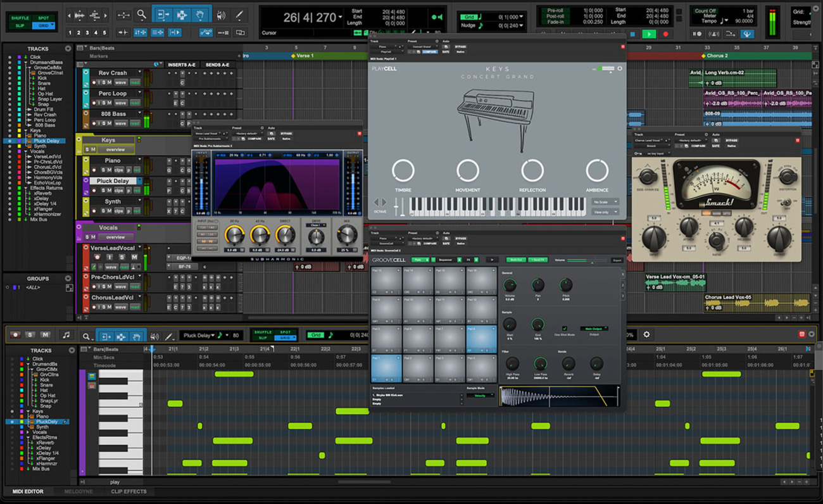
Task: Select the Pencil tool in MIDI editor toolbar
Action: point(170,336)
